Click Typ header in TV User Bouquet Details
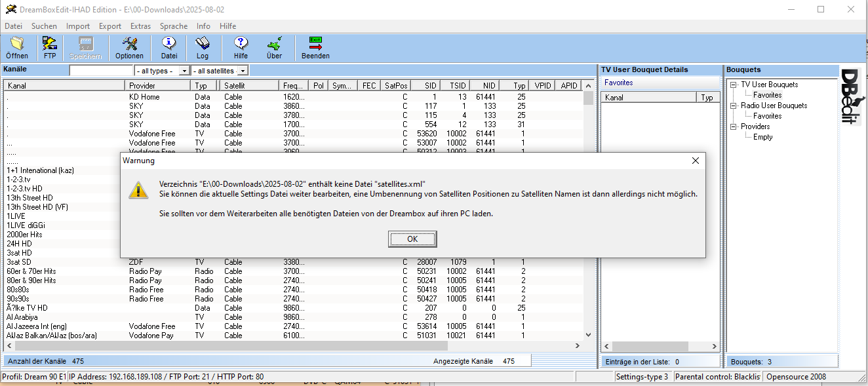Screen dimensions: 868x386 [707, 98]
